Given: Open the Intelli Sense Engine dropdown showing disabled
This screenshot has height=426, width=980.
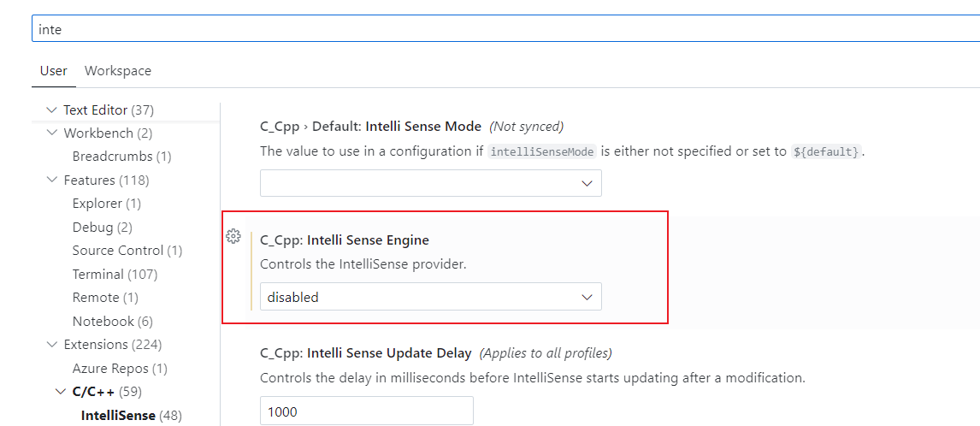Looking at the screenshot, I should coord(431,297).
